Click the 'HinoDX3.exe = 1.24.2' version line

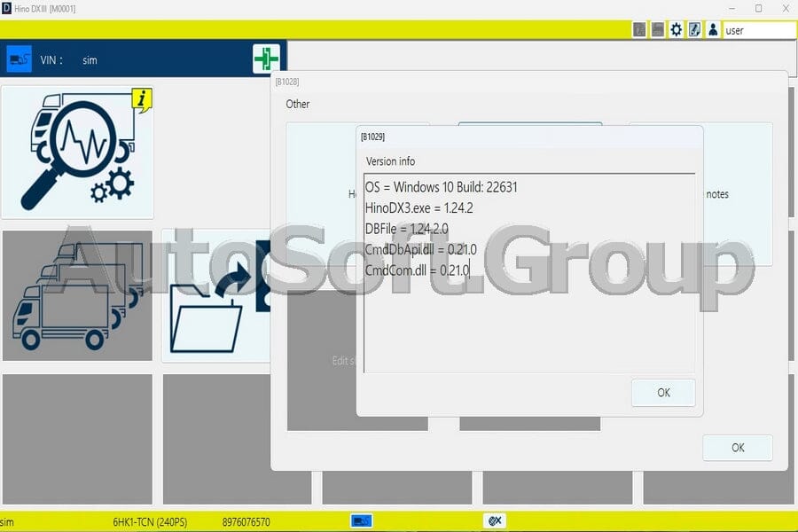(x=419, y=208)
